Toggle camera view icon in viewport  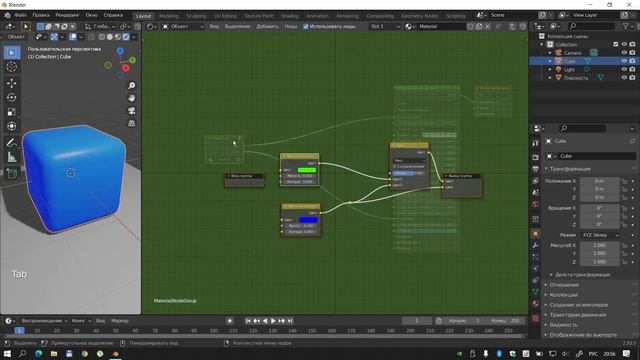pos(131,111)
